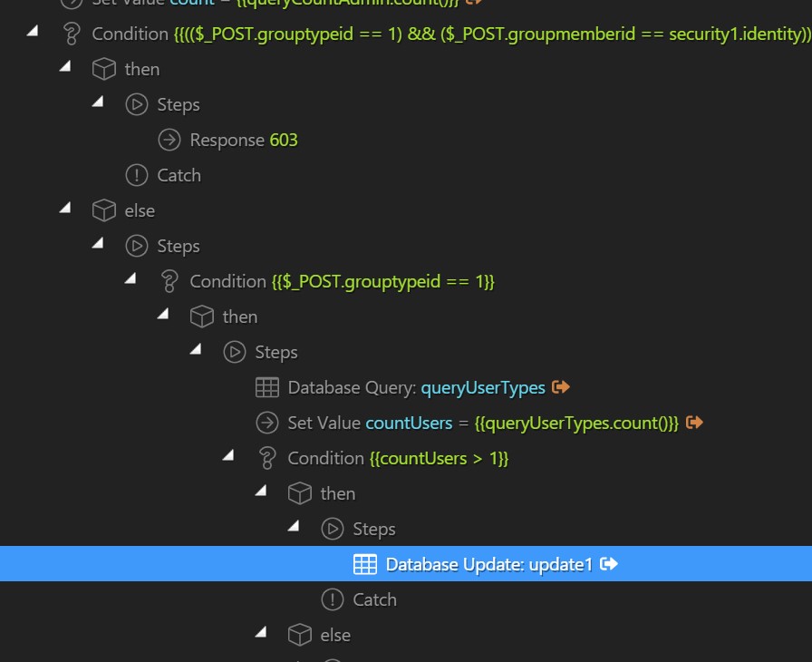Click play icon of Steps above update1
Viewport: 812px width, 662px height.
(x=333, y=529)
